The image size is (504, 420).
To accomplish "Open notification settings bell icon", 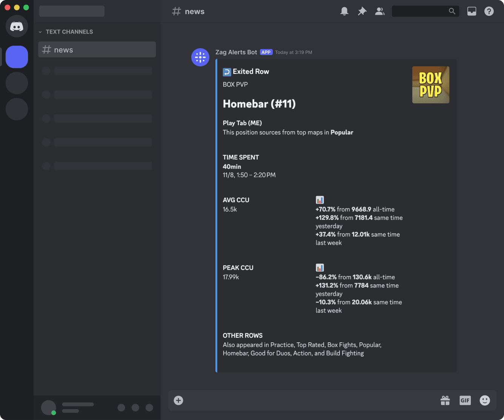I will tap(344, 11).
